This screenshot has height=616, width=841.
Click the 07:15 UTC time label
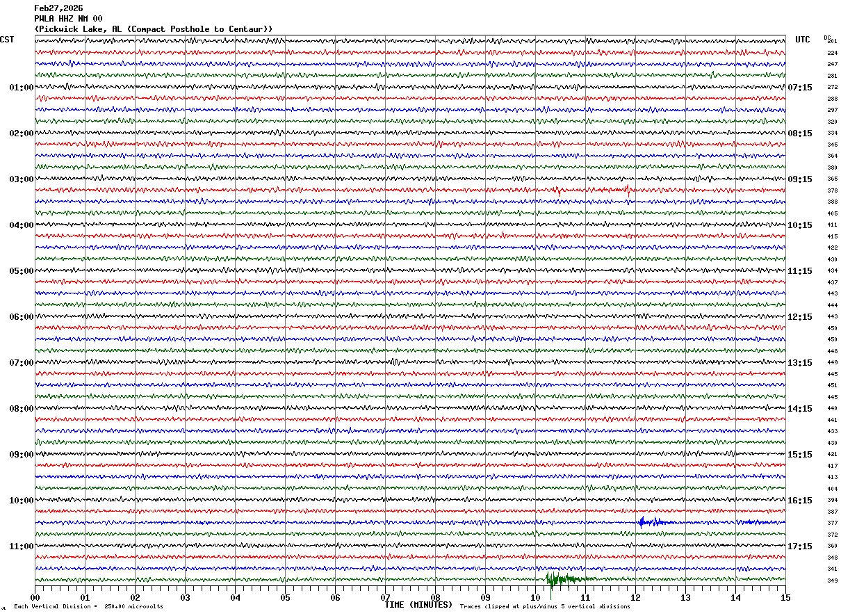[800, 88]
